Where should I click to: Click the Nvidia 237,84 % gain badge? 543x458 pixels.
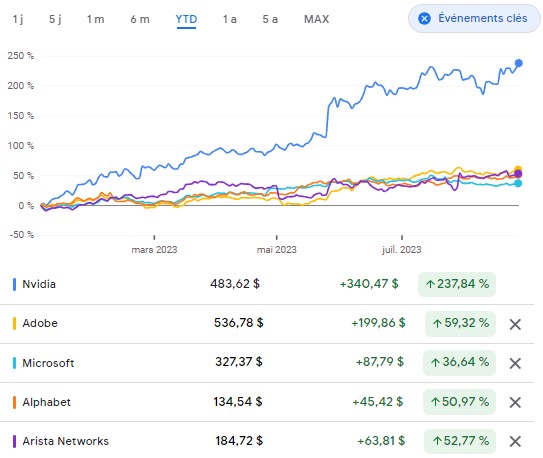pos(457,285)
